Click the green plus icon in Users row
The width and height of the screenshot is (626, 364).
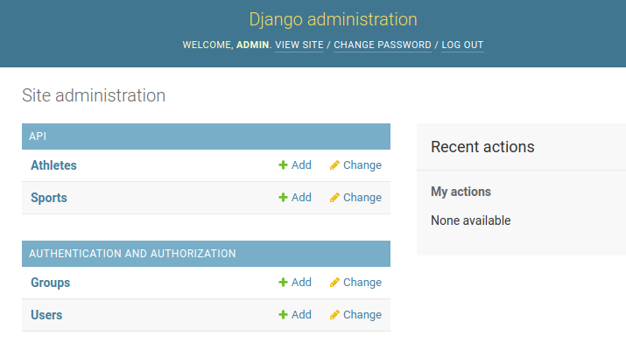tap(283, 314)
